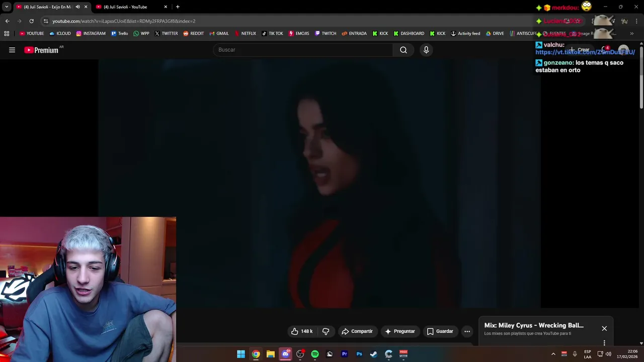Open Google Chrome from the taskbar
This screenshot has height=362, width=644.
[x=256, y=354]
